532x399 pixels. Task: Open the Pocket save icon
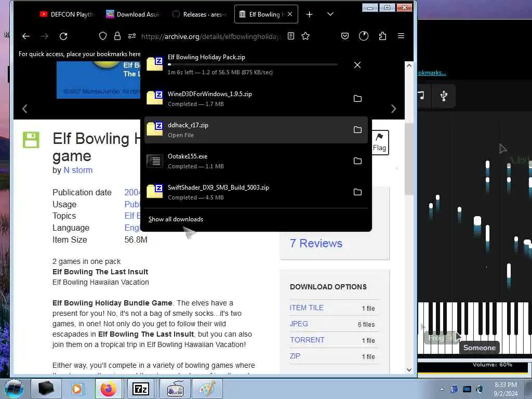[345, 36]
